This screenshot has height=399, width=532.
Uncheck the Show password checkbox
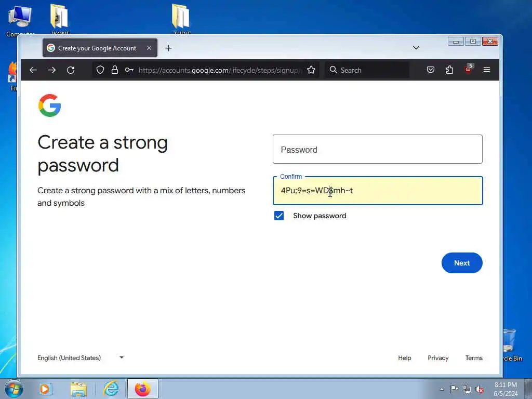tap(279, 216)
